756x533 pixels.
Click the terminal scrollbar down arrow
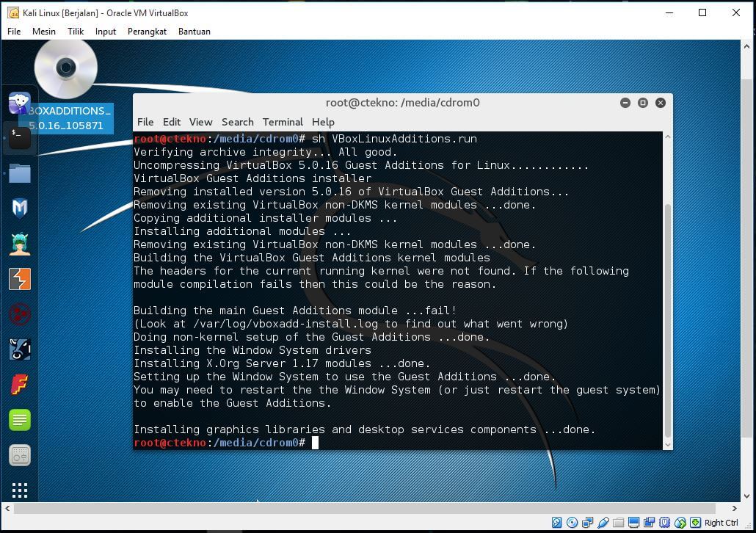click(667, 445)
